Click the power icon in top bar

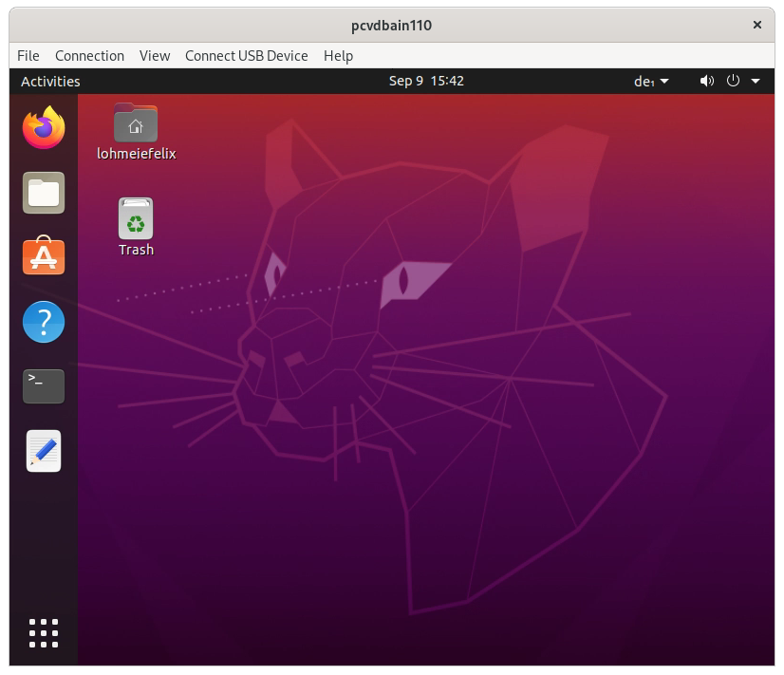pyautogui.click(x=733, y=81)
